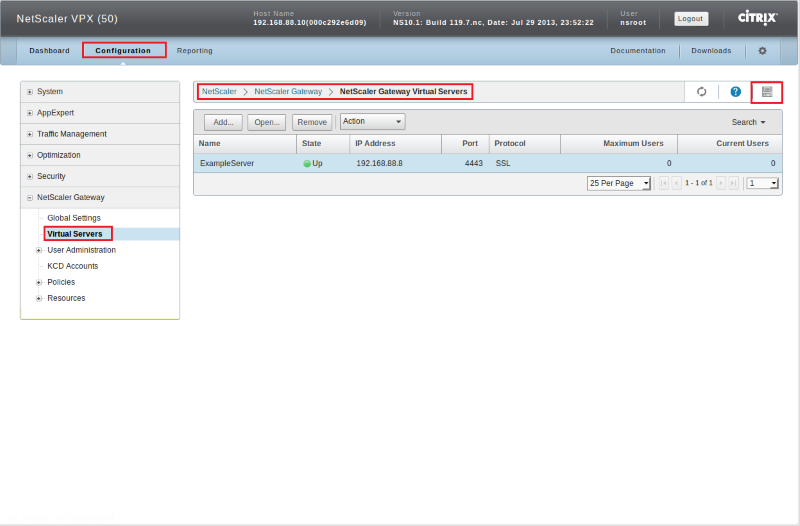
Task: Sort by Maximum Users column header
Action: click(619, 144)
